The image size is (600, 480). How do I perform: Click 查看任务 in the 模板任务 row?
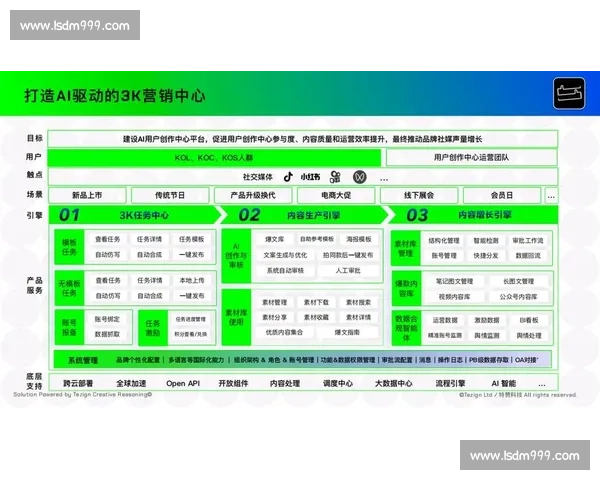point(108,239)
